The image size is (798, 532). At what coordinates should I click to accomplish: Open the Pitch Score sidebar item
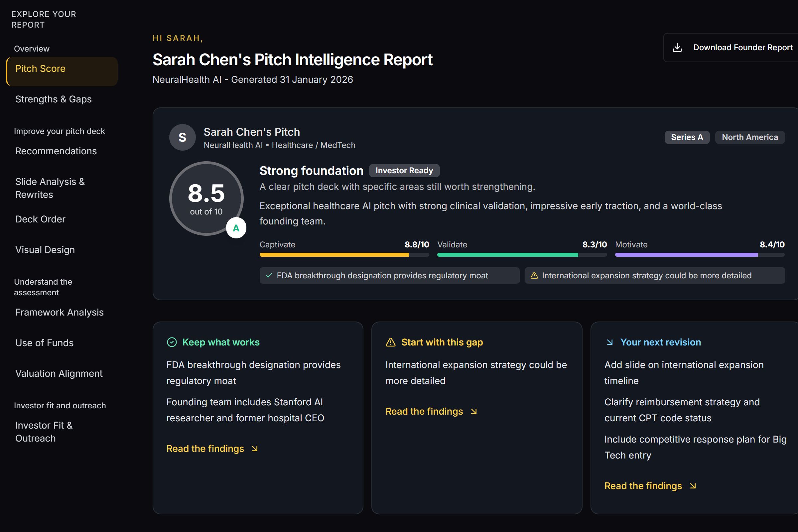pos(62,71)
